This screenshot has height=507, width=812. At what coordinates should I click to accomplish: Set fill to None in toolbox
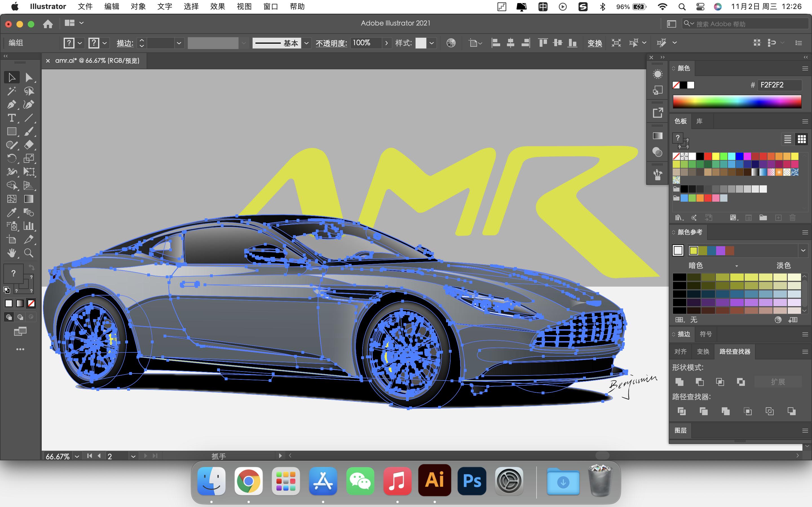coord(31,303)
